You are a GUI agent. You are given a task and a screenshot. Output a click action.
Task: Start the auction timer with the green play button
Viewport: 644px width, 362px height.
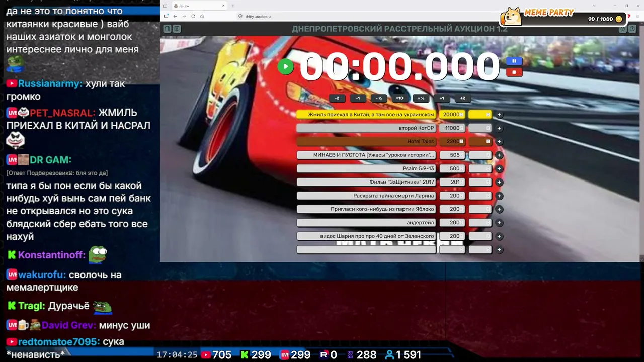pyautogui.click(x=285, y=67)
